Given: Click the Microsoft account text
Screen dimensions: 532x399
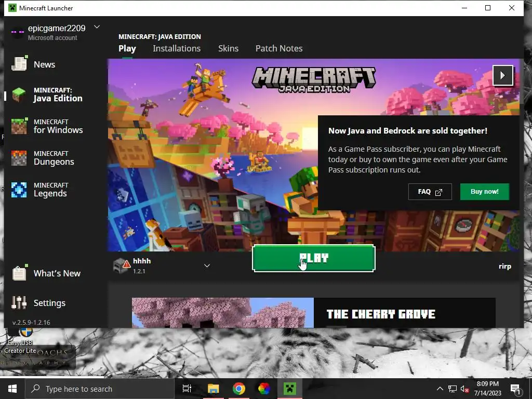Looking at the screenshot, I should pyautogui.click(x=52, y=37).
